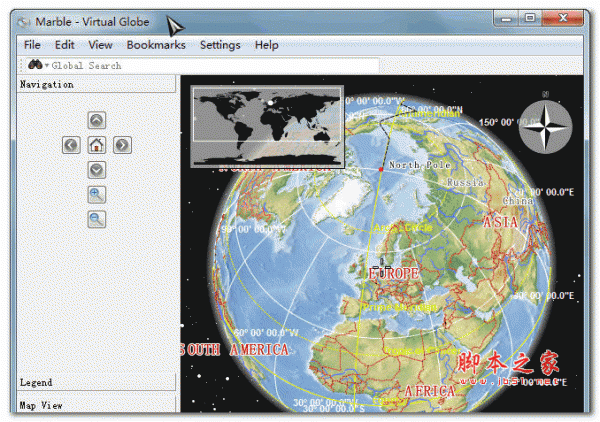The height and width of the screenshot is (422, 600).
Task: Minimize the Marble window
Action: [x=506, y=19]
